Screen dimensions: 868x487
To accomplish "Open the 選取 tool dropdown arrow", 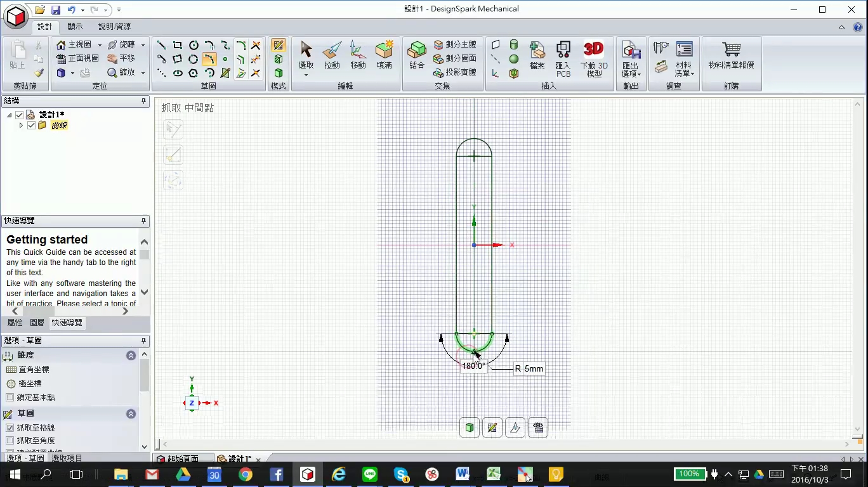I will [x=306, y=75].
